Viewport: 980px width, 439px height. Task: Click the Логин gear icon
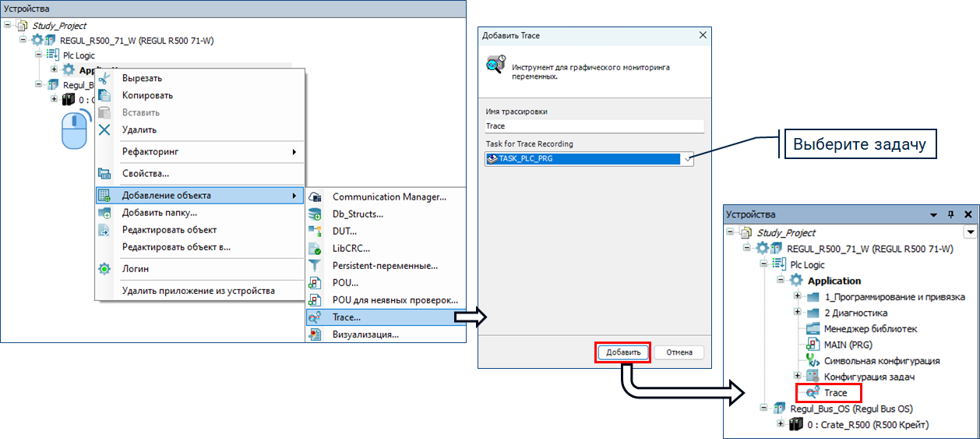click(x=104, y=269)
